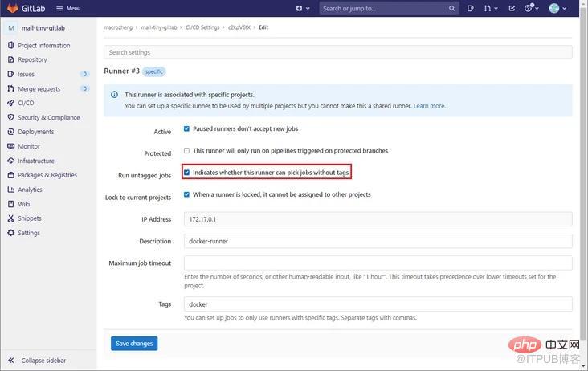Toggle the Active runner checkbox
Image resolution: width=588 pixels, height=371 pixels.
[186, 128]
